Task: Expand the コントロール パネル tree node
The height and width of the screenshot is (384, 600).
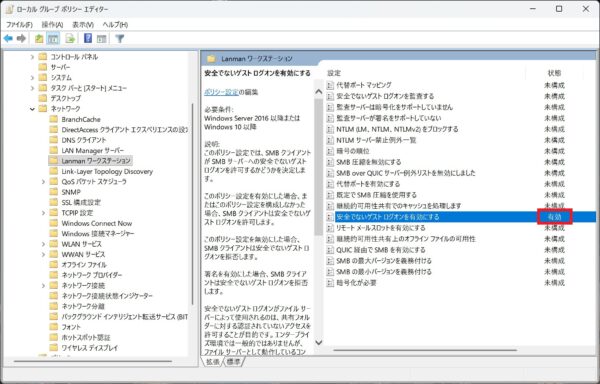Action: 32,57
